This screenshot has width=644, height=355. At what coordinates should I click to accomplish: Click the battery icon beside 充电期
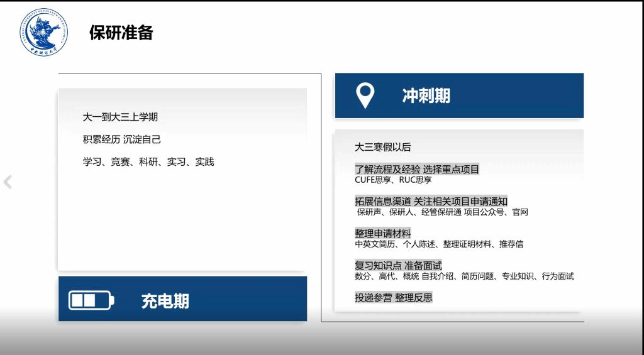[91, 300]
